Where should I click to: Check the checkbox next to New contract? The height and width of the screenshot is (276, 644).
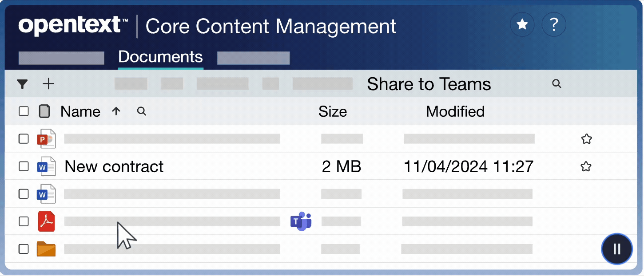tap(24, 166)
